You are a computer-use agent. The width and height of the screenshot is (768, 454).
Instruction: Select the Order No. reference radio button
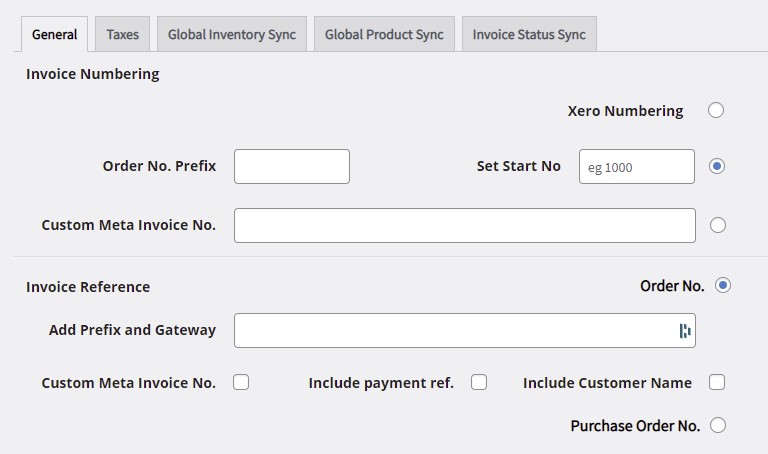tap(722, 286)
